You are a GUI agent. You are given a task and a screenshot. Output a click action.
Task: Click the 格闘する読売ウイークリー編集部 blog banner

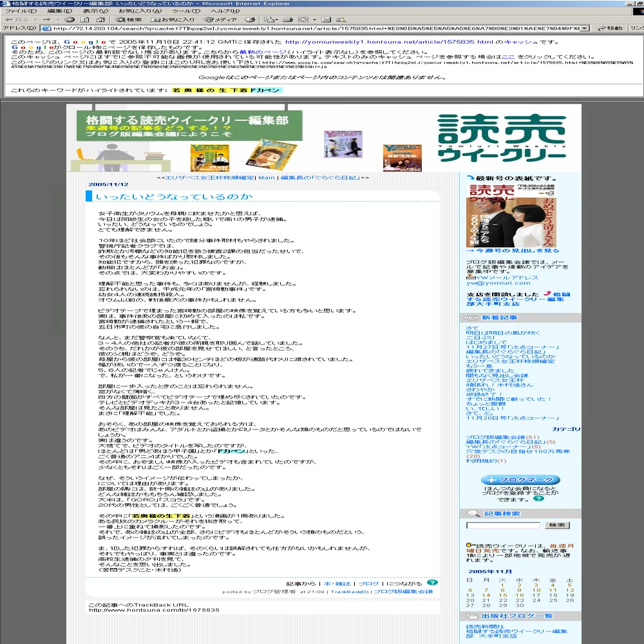189,126
